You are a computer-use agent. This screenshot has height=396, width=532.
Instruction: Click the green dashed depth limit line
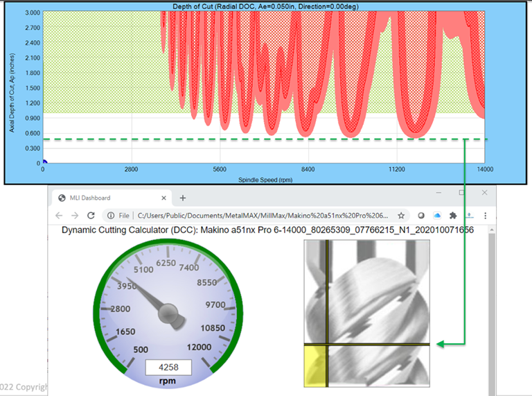tap(265, 139)
